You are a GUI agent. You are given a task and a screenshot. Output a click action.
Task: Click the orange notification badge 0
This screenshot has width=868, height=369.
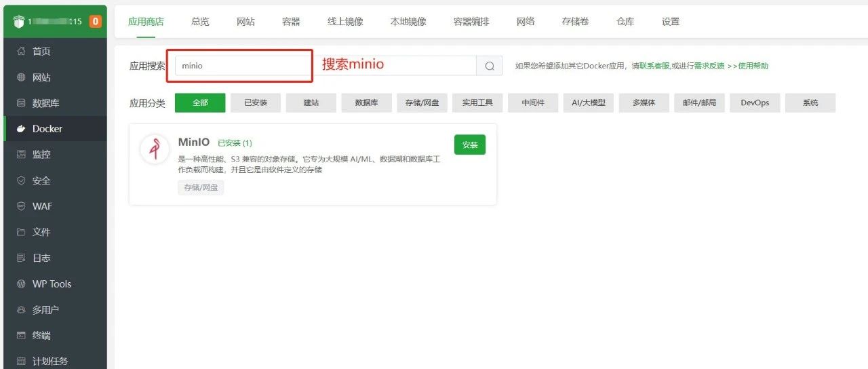[95, 21]
